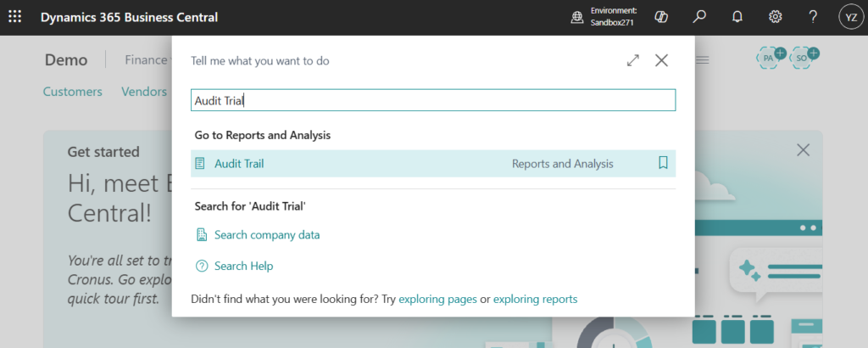Open the Audit Trail report result
Viewport: 868px width, 348px height.
pyautogui.click(x=239, y=164)
